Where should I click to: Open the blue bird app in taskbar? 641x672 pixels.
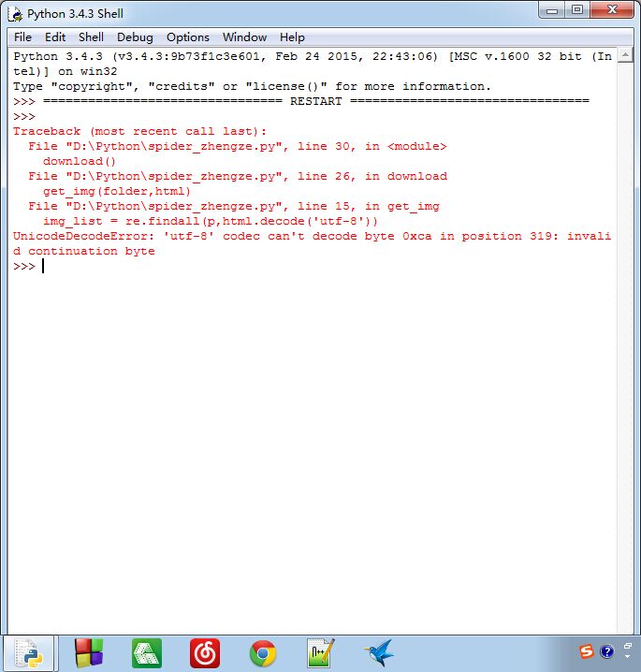379,652
